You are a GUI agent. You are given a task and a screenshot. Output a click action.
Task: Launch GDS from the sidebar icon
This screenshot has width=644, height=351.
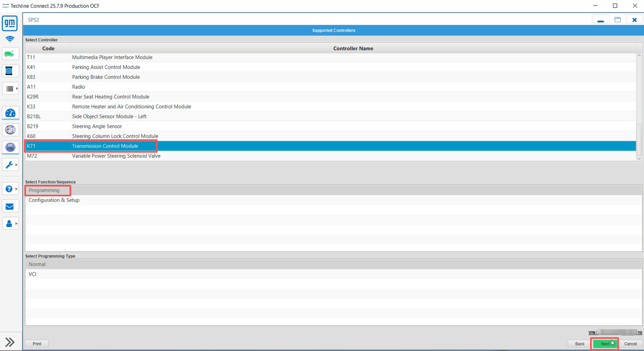[x=10, y=129]
